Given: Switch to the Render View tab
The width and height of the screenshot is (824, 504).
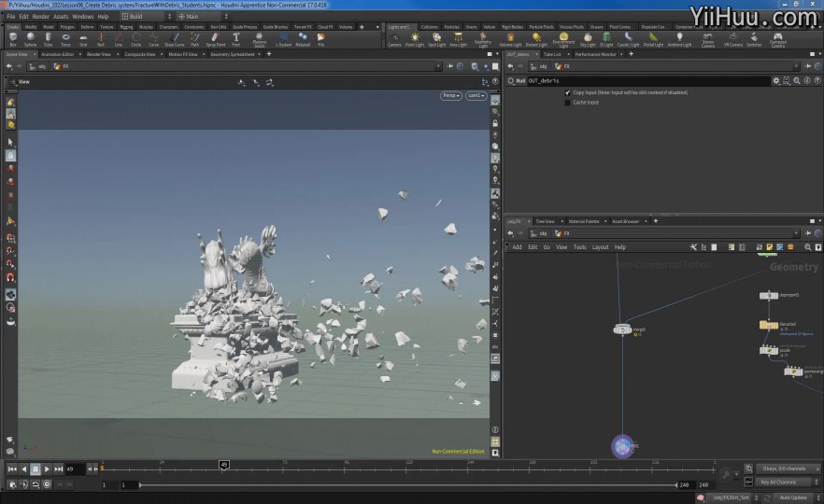Looking at the screenshot, I should pyautogui.click(x=99, y=54).
